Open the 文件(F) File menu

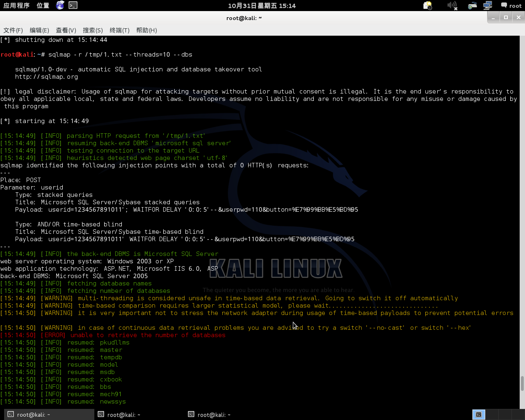13,30
